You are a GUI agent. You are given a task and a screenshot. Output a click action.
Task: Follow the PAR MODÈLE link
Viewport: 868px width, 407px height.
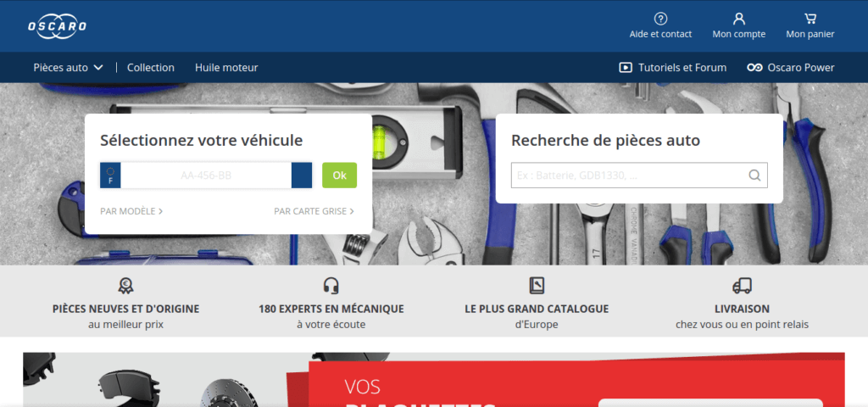click(x=131, y=211)
